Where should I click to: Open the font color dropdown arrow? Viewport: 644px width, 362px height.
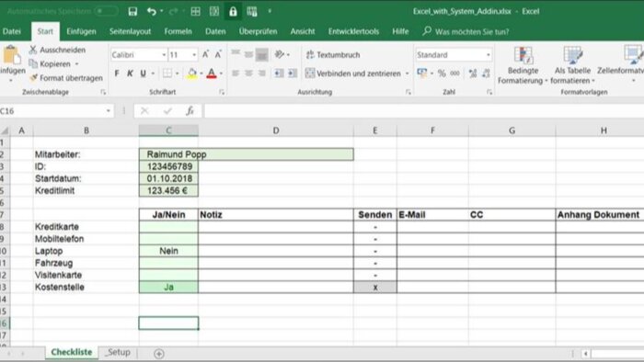click(x=221, y=74)
